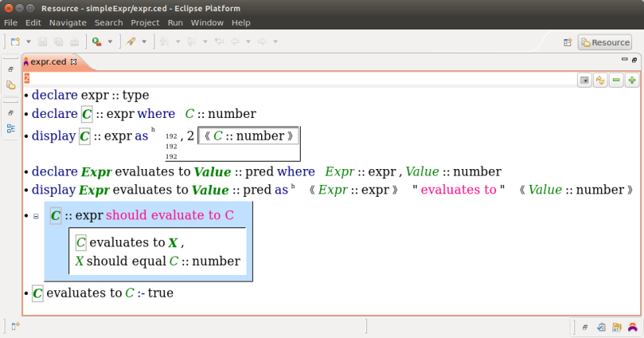Screen dimensions: 644x338
Task: Close the expr.ced tab
Action: point(74,61)
